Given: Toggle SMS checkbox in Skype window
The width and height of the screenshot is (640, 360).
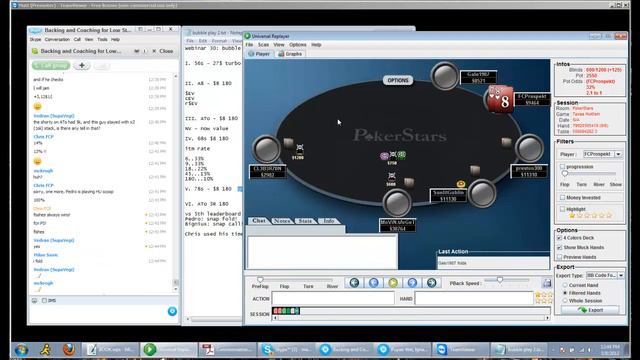Looking at the screenshot, I should pyautogui.click(x=44, y=300).
